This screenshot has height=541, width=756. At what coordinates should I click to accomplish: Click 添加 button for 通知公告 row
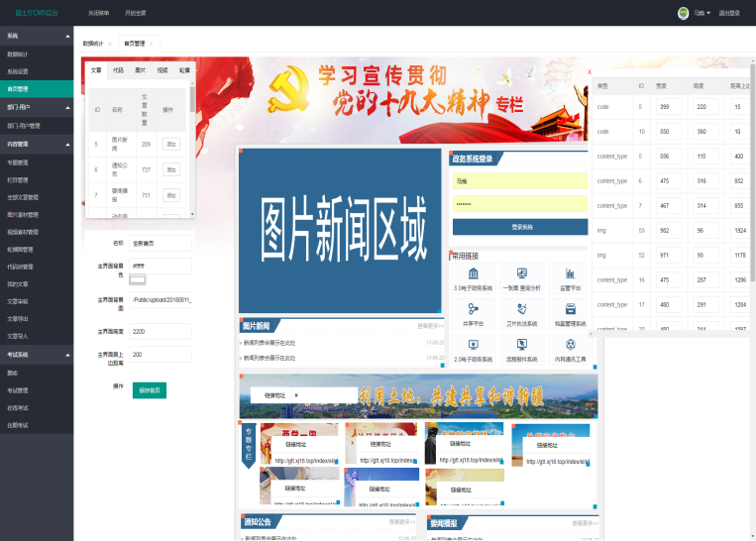pos(171,169)
